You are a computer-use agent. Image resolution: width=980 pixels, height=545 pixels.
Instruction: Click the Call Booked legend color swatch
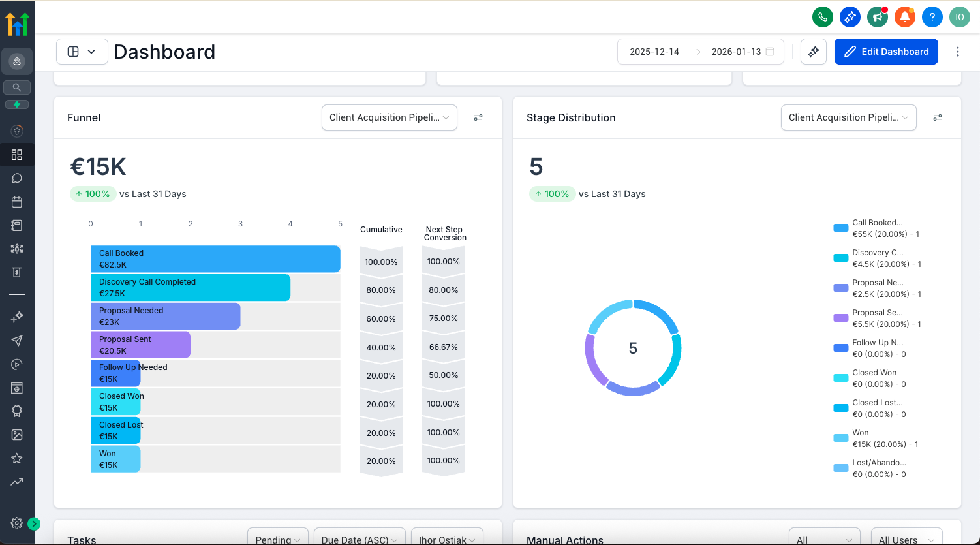[841, 228]
